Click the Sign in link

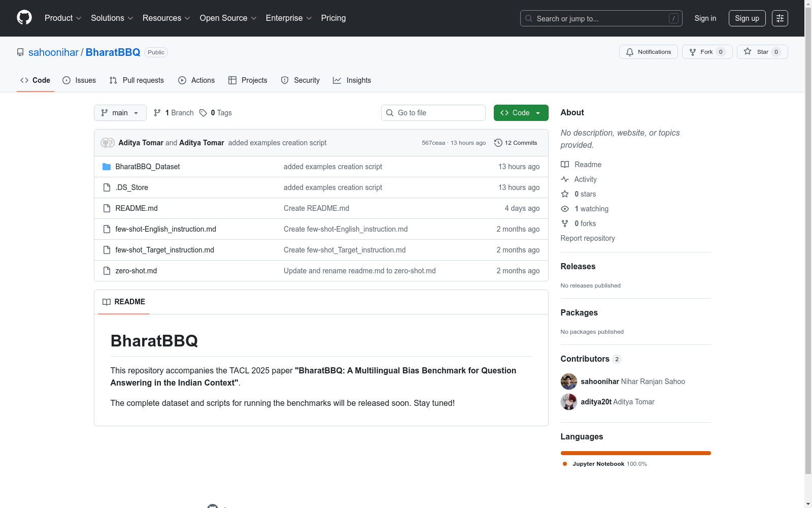(x=705, y=18)
